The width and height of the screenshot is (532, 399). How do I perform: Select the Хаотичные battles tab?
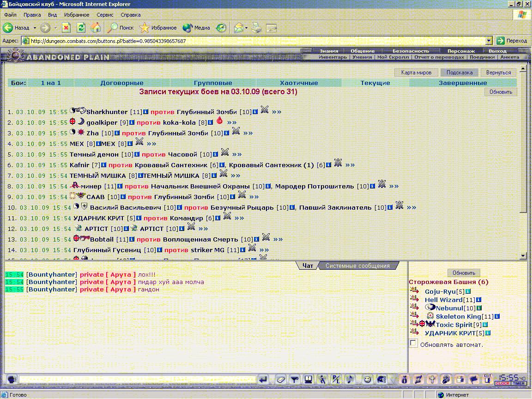(x=299, y=83)
